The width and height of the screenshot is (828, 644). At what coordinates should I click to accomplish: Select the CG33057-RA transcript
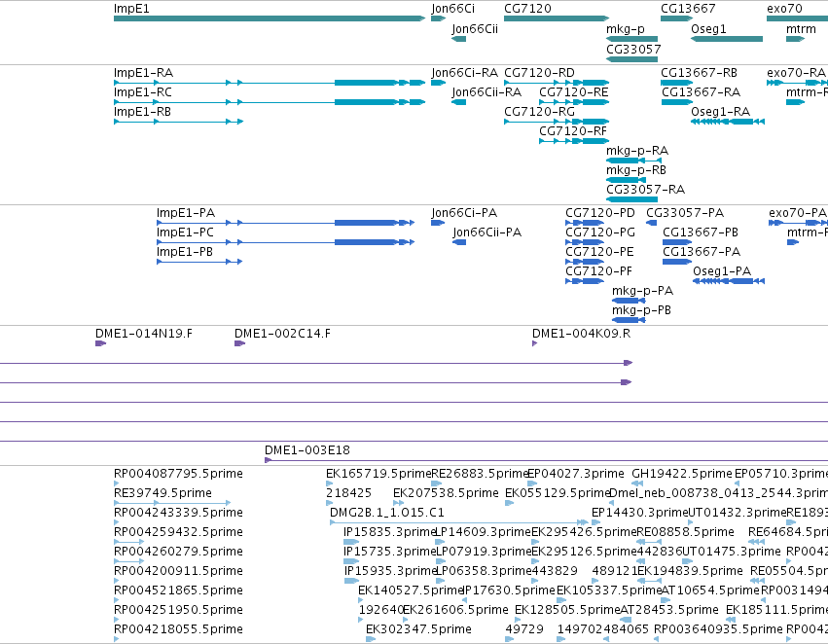(632, 199)
